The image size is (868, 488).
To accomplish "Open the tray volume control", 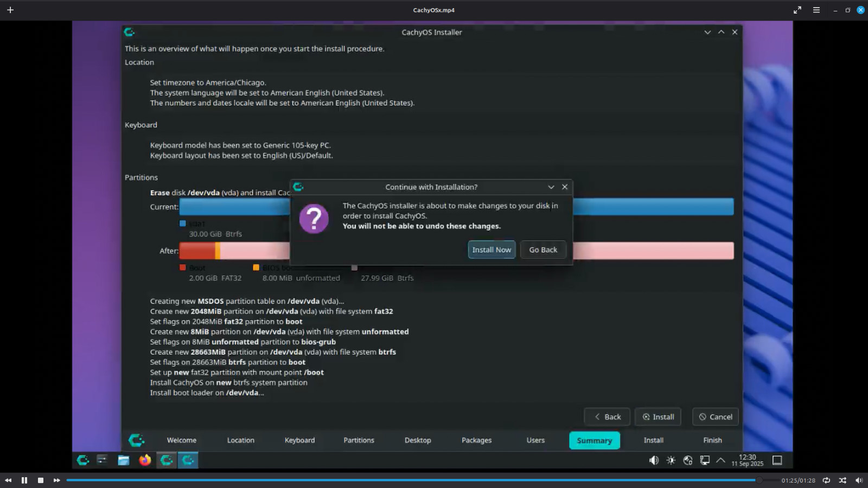I will tap(654, 460).
